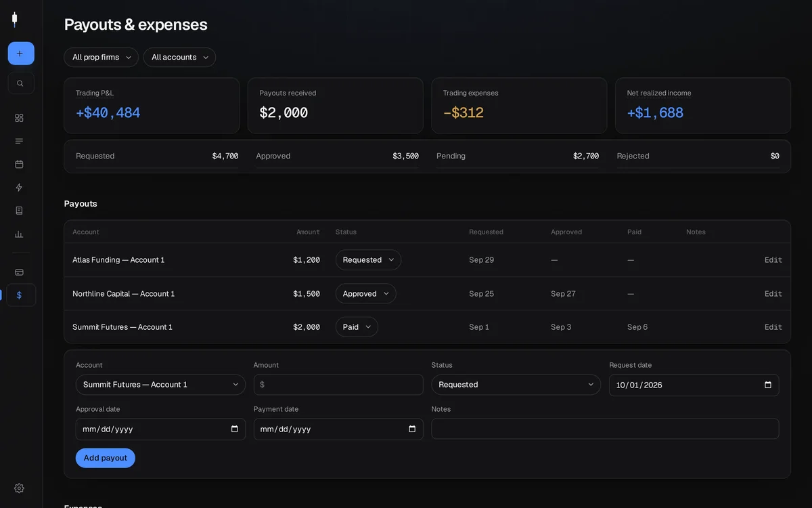Open calendar picker for Request date
This screenshot has width=812, height=508.
tap(767, 385)
